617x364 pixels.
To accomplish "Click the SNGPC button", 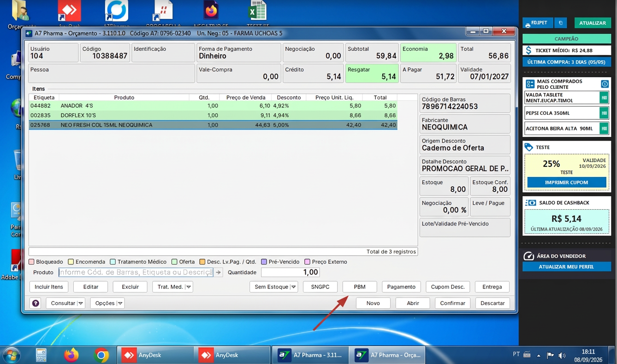I will click(320, 287).
